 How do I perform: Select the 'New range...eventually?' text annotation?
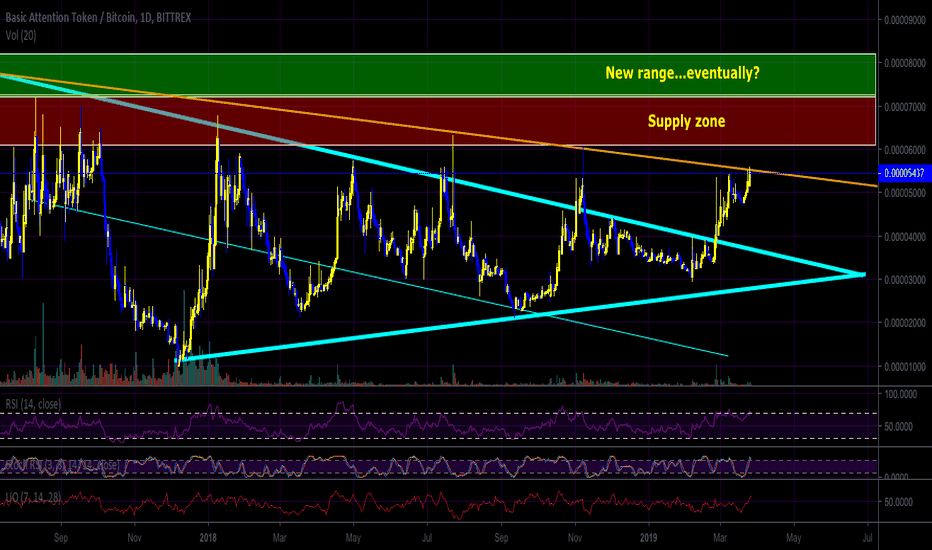coord(682,73)
